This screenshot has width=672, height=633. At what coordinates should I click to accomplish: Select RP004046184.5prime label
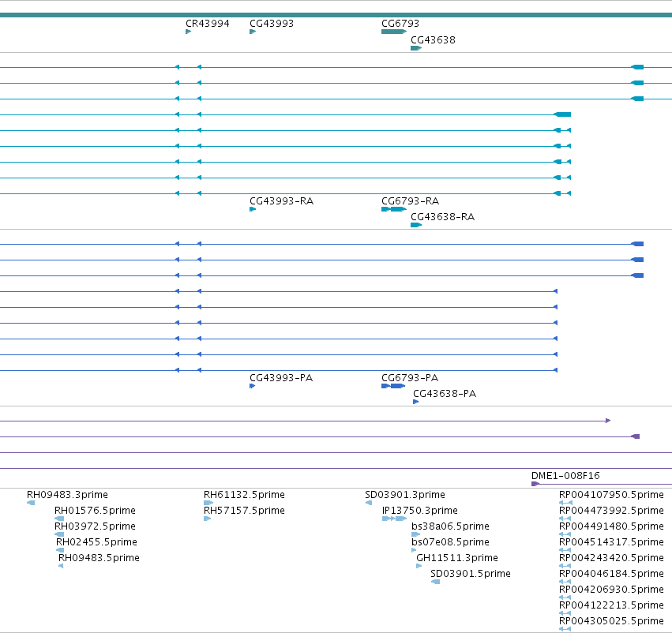coord(611,574)
